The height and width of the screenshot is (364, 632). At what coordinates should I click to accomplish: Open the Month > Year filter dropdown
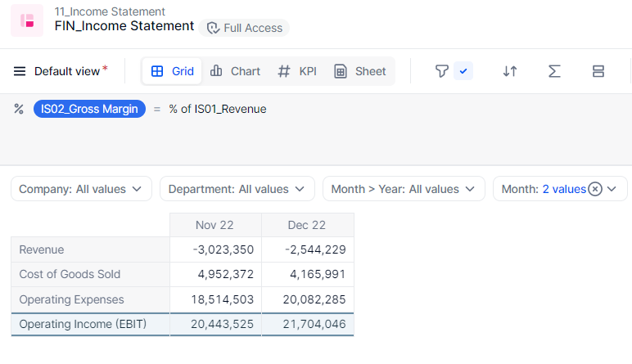pos(403,189)
